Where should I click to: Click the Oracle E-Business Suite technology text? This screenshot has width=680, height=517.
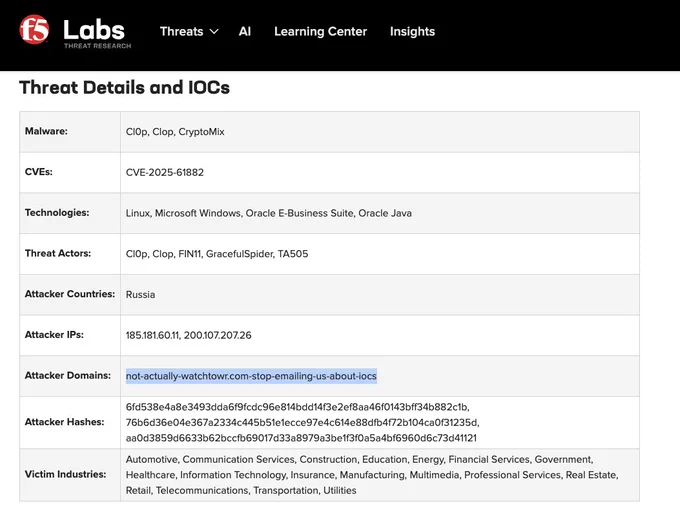300,213
